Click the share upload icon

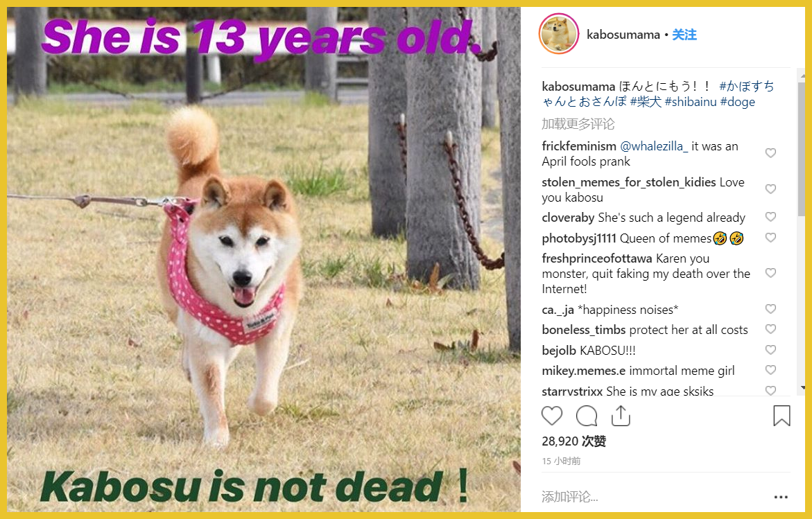click(x=621, y=416)
